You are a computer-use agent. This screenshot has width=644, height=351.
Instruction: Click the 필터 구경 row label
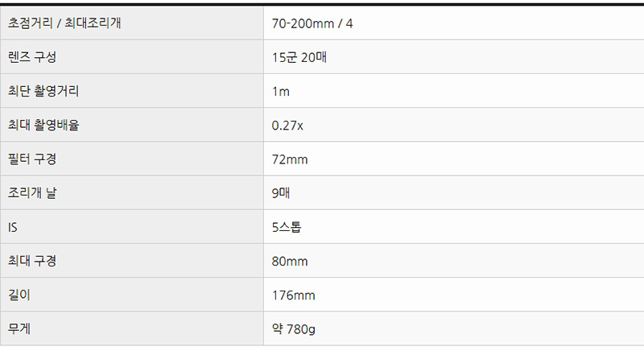32,159
